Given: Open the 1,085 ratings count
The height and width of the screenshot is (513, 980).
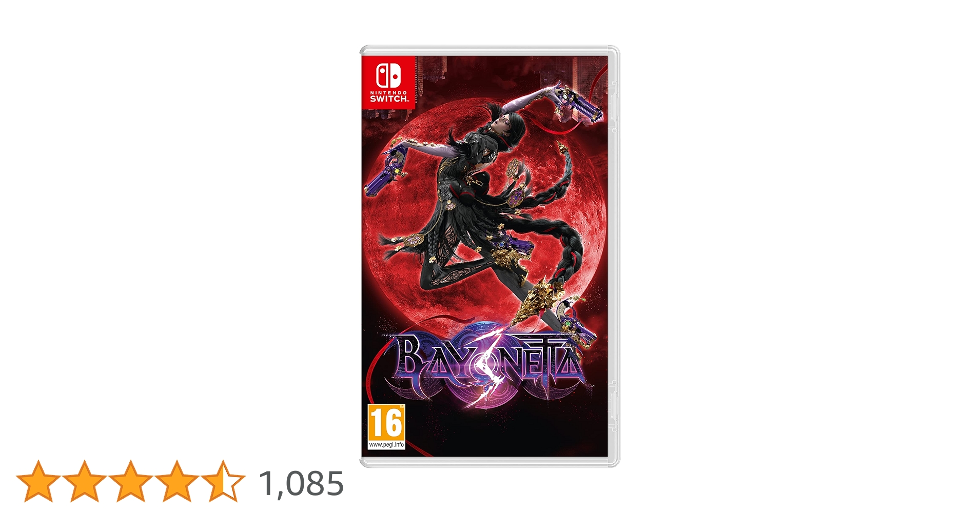Looking at the screenshot, I should pos(302,484).
